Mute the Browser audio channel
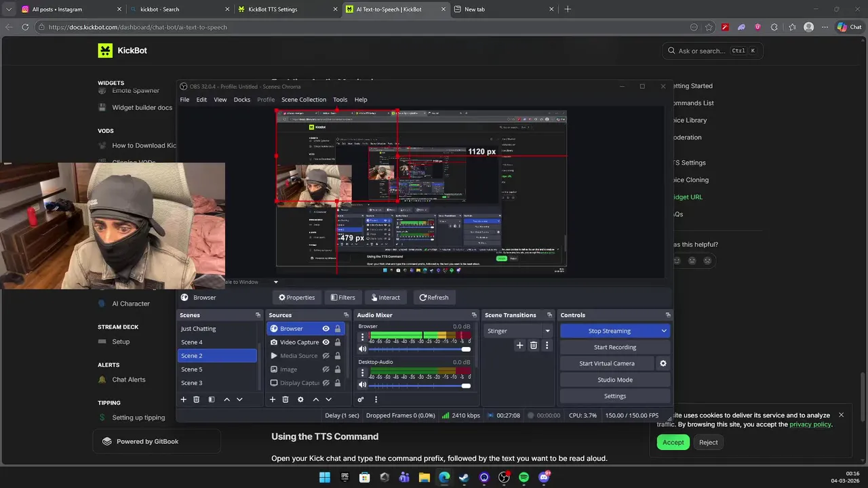The image size is (868, 488). [x=362, y=349]
